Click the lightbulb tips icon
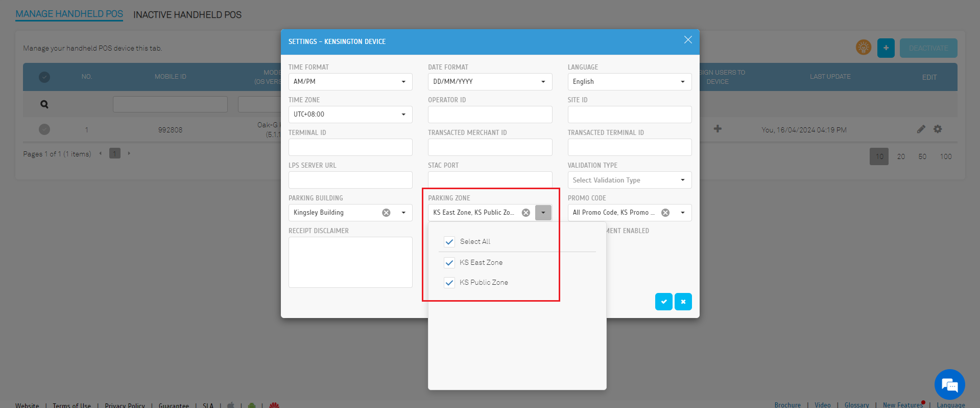The width and height of the screenshot is (980, 408). point(863,48)
